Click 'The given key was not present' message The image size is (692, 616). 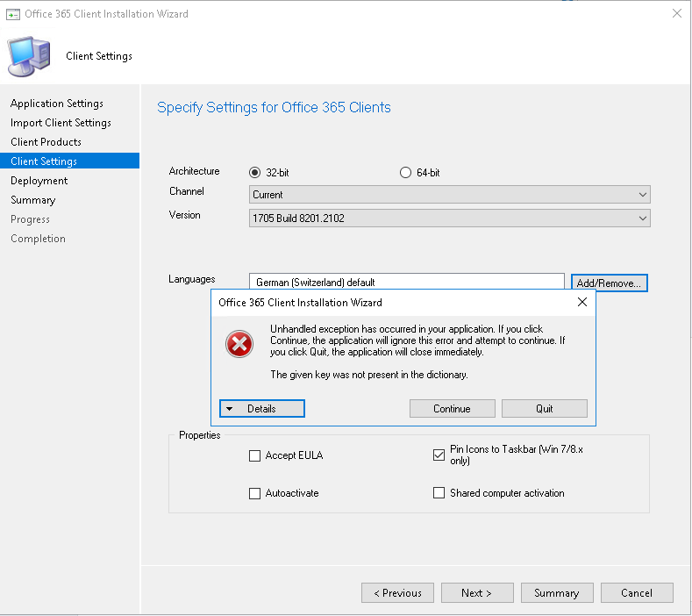(x=369, y=375)
